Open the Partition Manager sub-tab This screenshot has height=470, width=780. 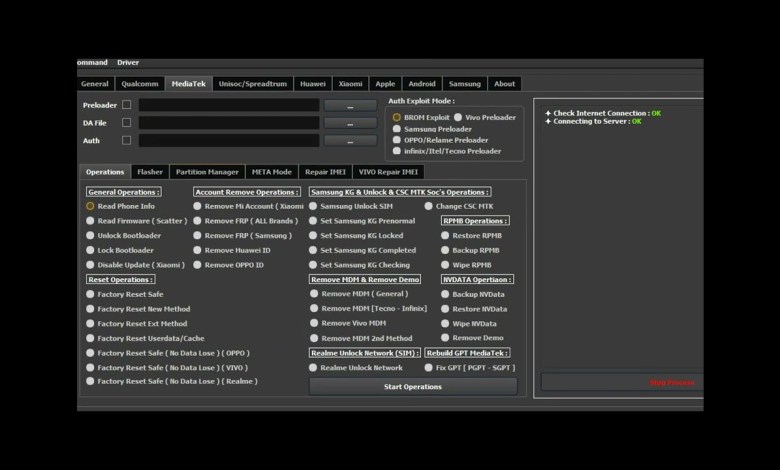(x=207, y=172)
